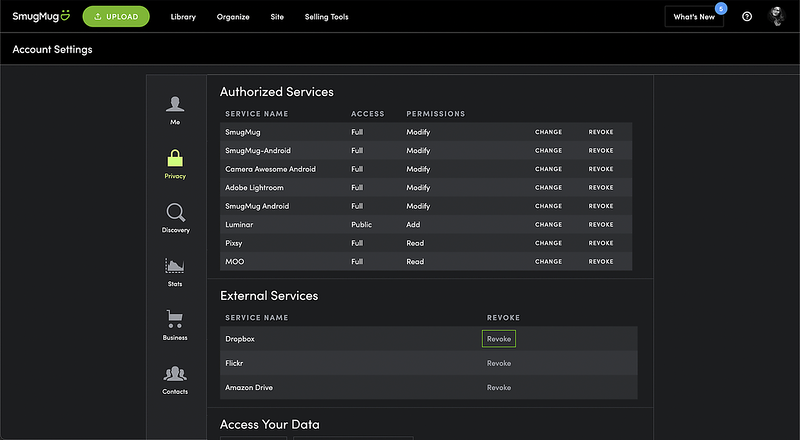The height and width of the screenshot is (440, 800).
Task: Open the Selling Tools menu
Action: 327,17
